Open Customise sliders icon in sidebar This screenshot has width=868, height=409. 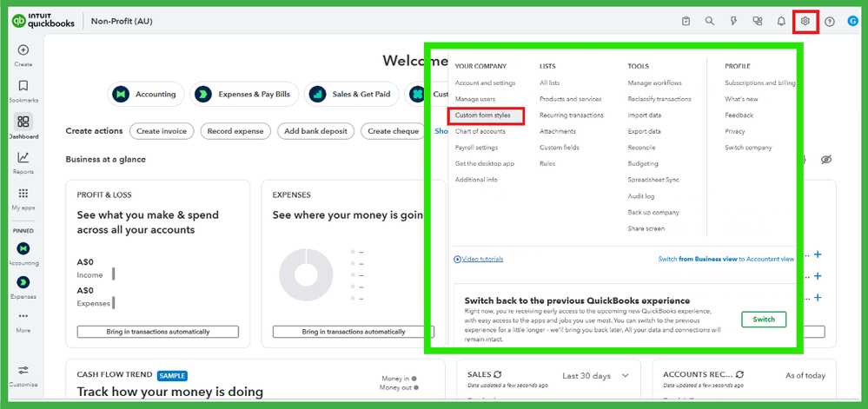pyautogui.click(x=23, y=370)
